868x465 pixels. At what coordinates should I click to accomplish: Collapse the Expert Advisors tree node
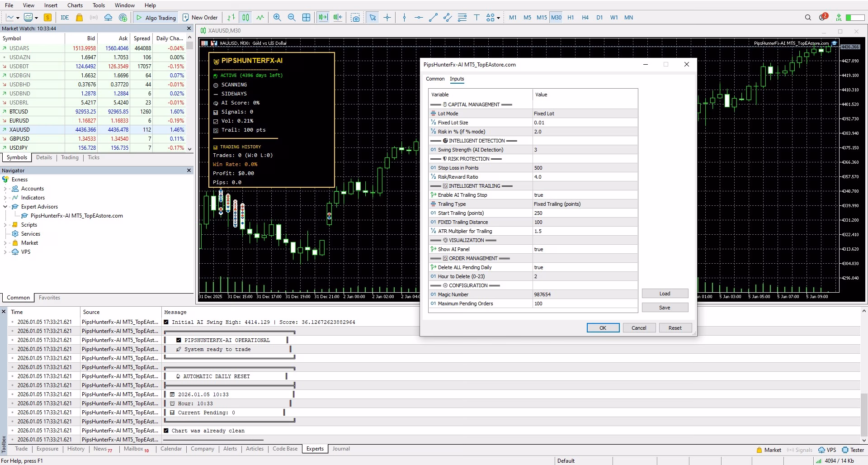(5, 207)
